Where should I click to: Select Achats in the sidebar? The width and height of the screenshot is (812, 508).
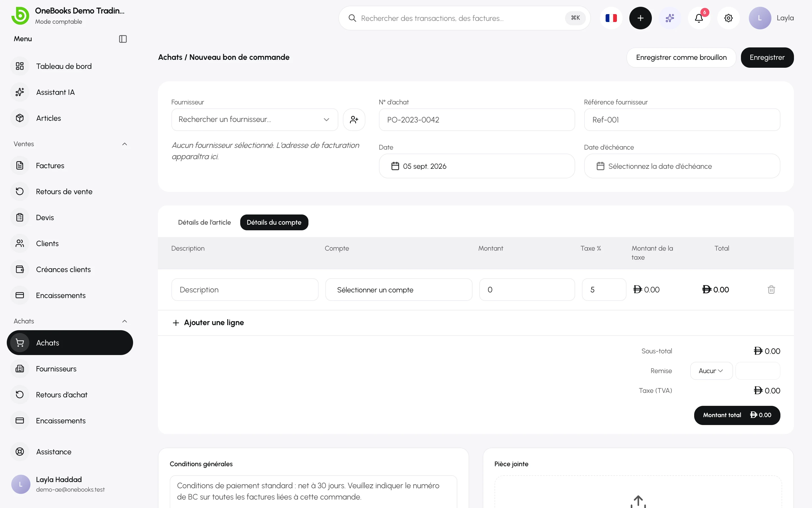70,343
